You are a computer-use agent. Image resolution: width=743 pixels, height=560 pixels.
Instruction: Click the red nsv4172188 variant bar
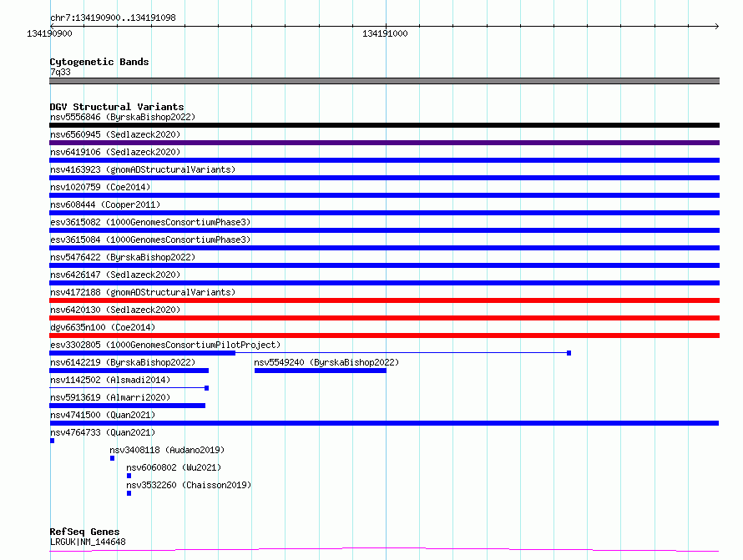[x=384, y=300]
